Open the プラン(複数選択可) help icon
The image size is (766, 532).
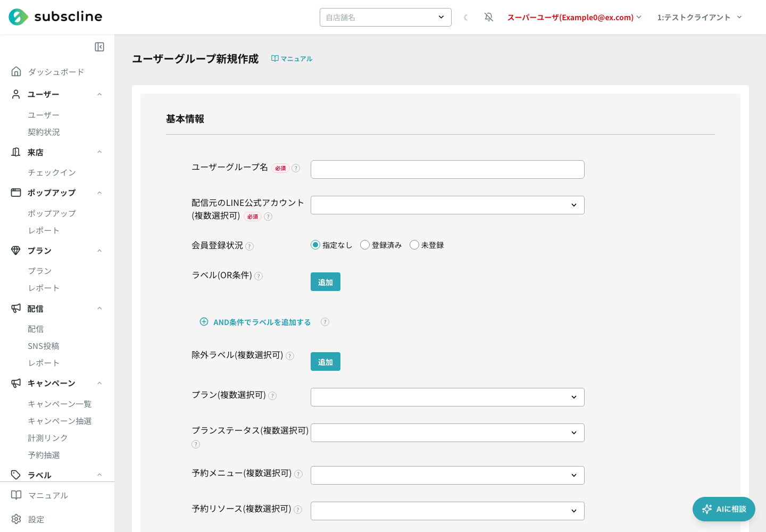pyautogui.click(x=272, y=396)
